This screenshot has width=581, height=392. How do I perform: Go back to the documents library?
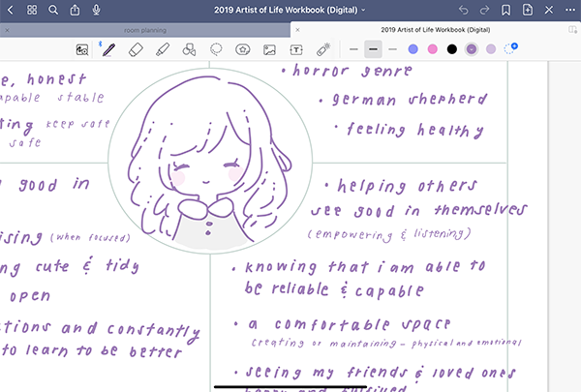point(11,10)
